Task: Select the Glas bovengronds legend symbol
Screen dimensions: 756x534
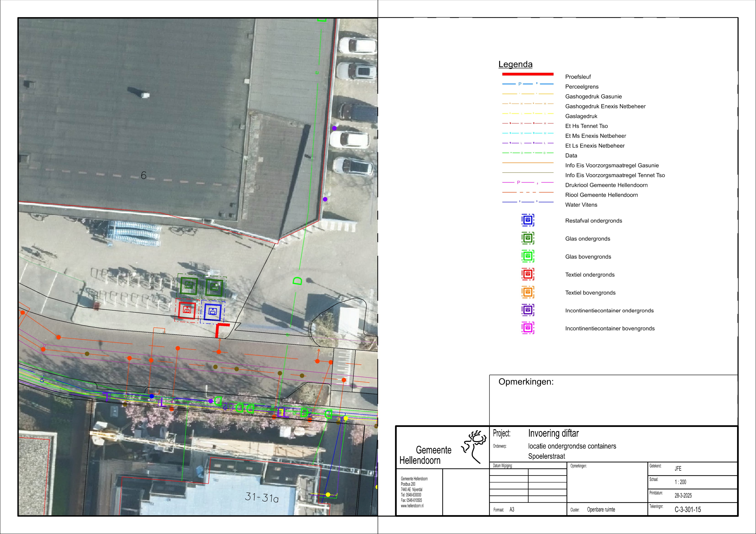Action: [x=527, y=256]
